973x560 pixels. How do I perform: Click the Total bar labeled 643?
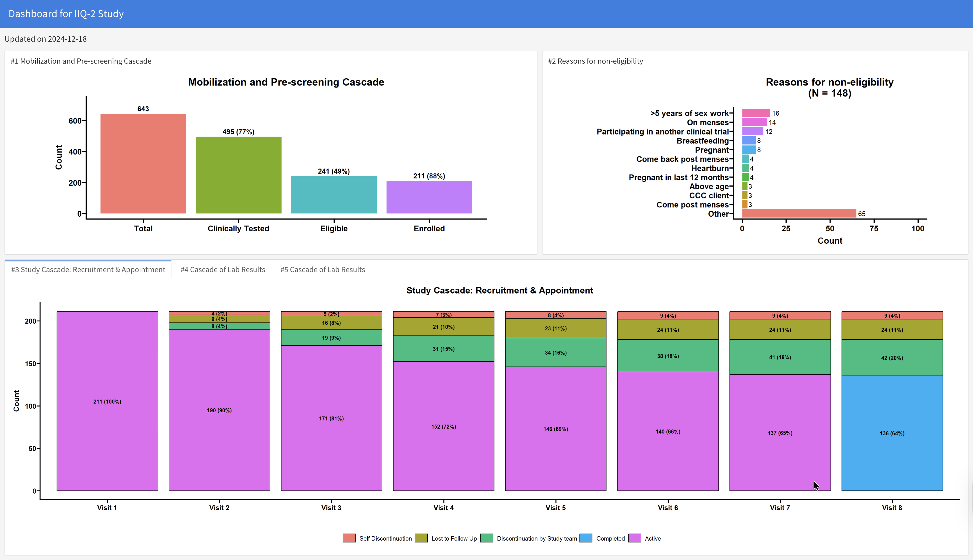point(143,163)
